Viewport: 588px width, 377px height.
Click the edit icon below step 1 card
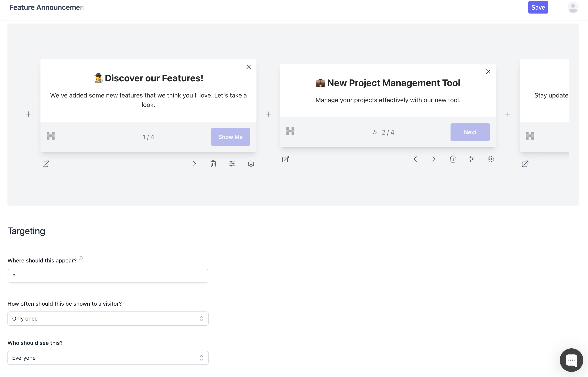tap(46, 164)
